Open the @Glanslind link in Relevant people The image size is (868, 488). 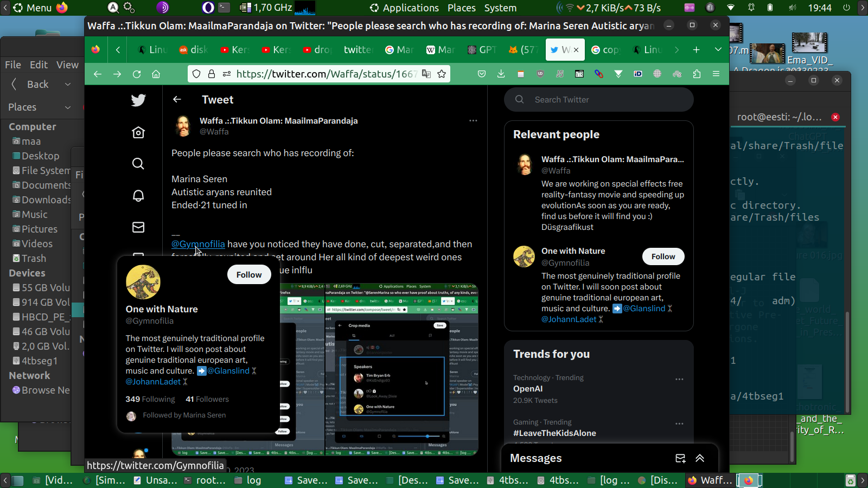click(x=644, y=309)
